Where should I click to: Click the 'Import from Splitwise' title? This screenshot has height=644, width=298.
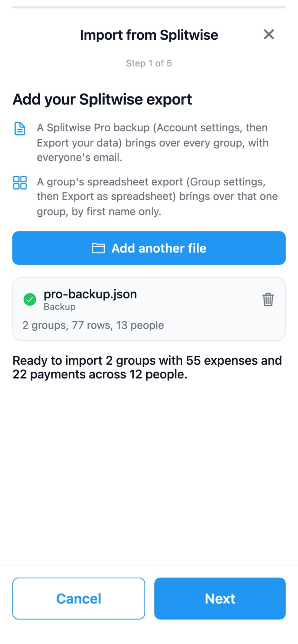pyautogui.click(x=149, y=35)
